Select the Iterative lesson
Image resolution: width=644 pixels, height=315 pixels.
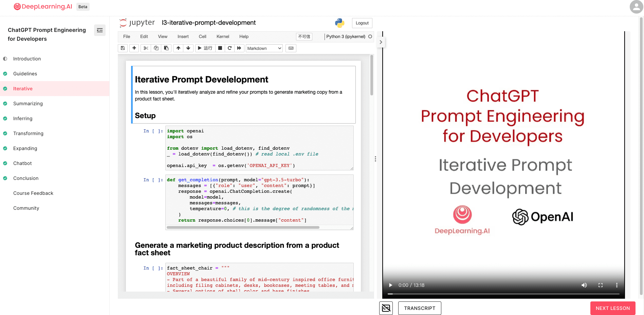click(55, 89)
